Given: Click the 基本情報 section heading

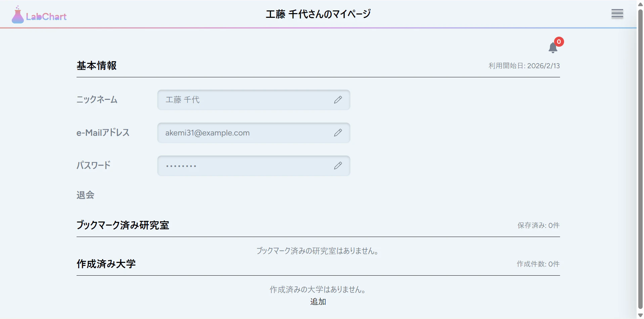Looking at the screenshot, I should click(x=96, y=66).
